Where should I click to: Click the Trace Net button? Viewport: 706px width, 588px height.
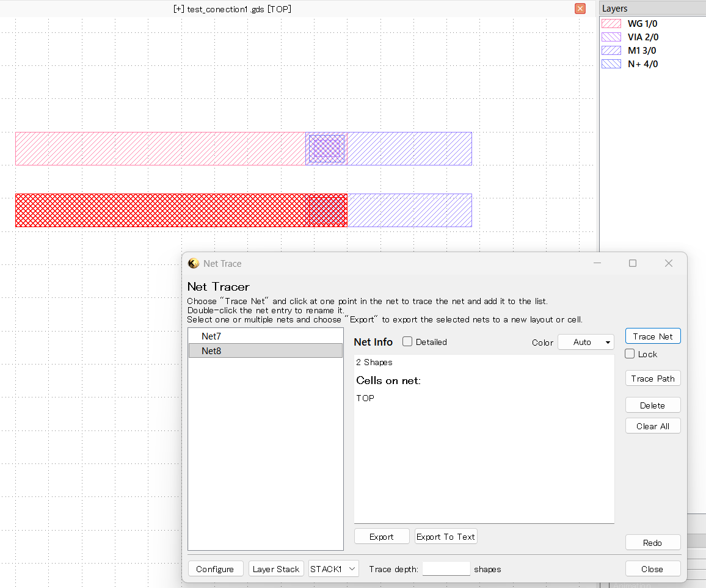coord(652,336)
